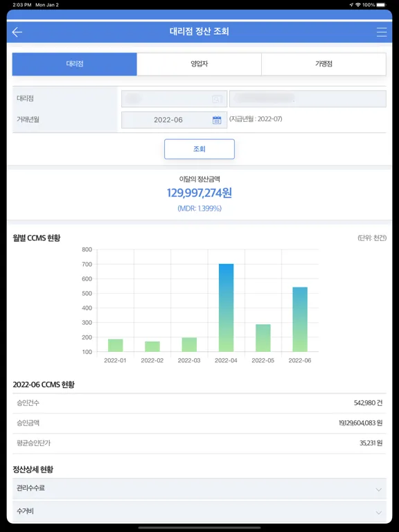Select the 대리점 tab
The width and height of the screenshot is (399, 532).
75,64
